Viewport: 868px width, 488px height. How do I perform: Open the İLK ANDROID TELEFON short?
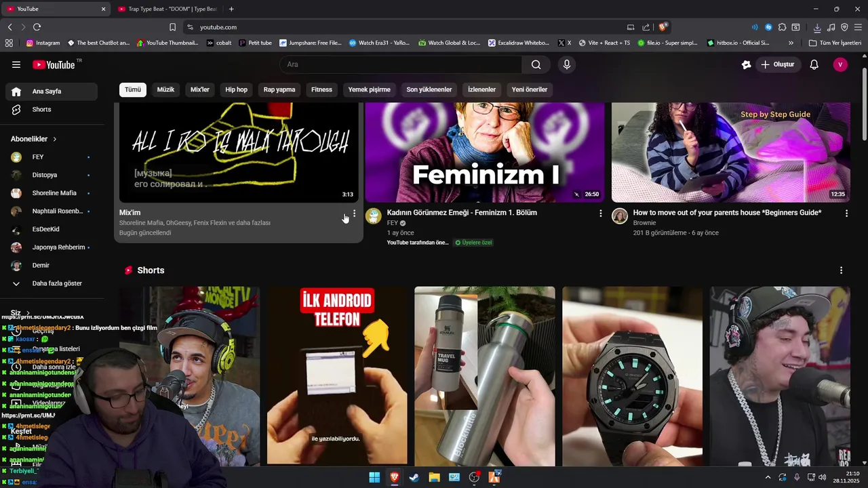337,376
